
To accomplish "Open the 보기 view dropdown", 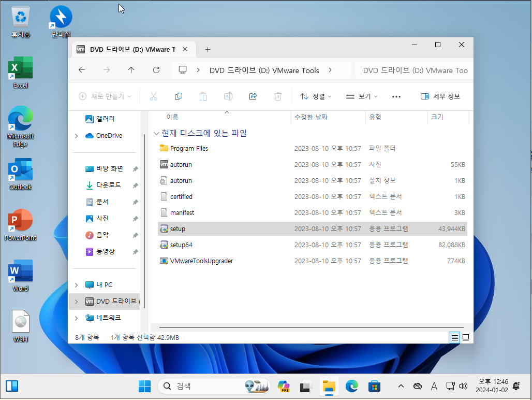I will coord(362,96).
